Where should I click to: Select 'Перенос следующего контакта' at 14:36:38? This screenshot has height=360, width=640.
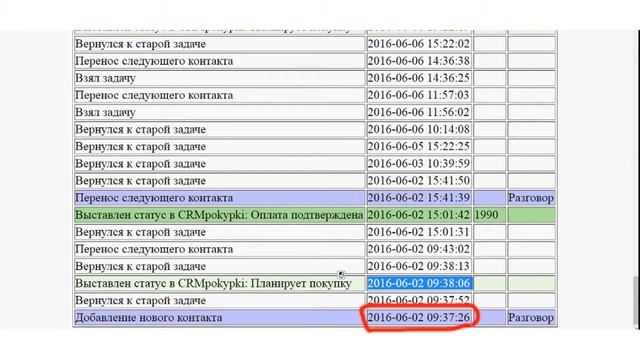[154, 61]
